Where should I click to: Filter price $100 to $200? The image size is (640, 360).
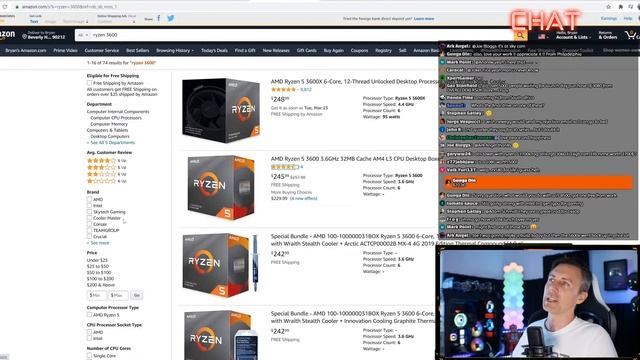click(x=100, y=279)
